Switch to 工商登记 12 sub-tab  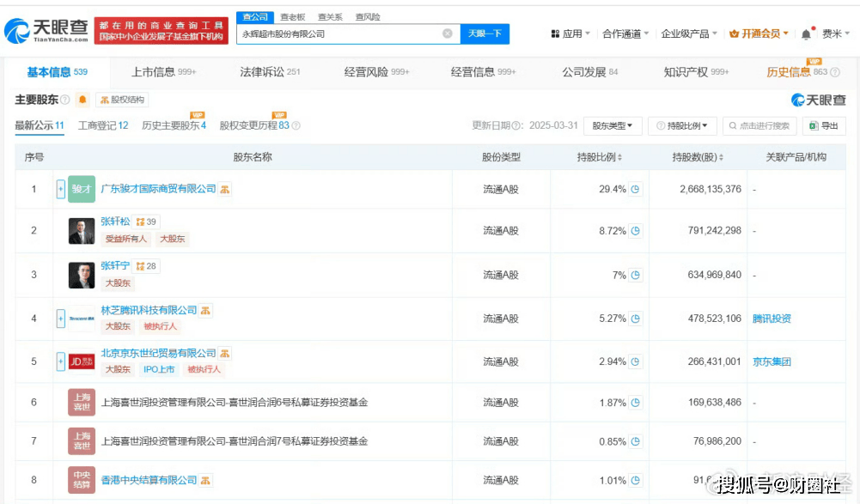click(x=103, y=125)
